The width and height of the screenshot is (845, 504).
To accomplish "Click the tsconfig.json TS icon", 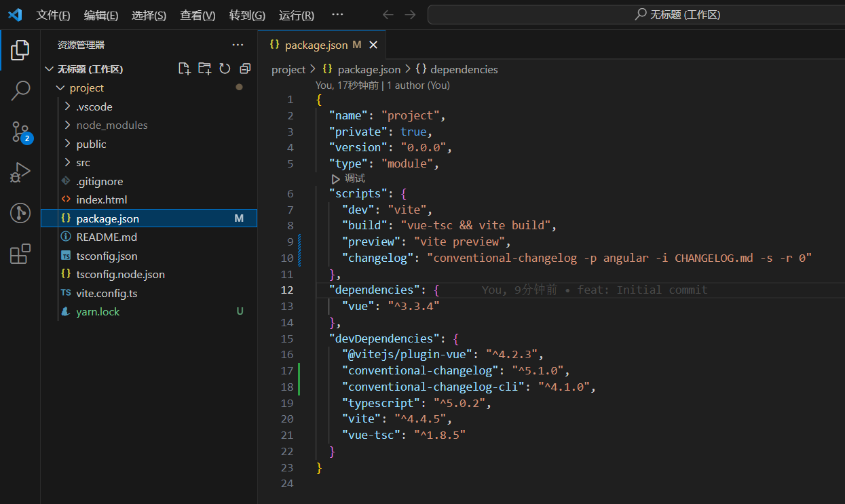I will (x=66, y=256).
